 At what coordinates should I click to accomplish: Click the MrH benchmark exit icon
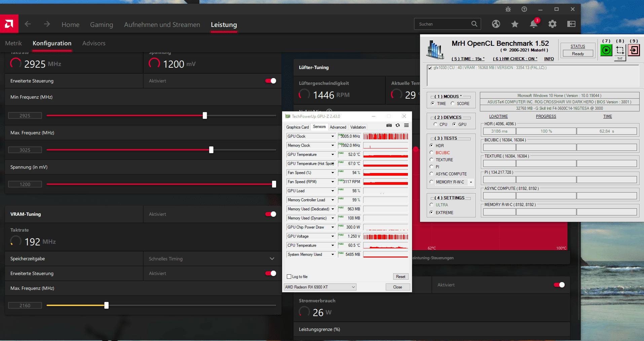click(634, 50)
